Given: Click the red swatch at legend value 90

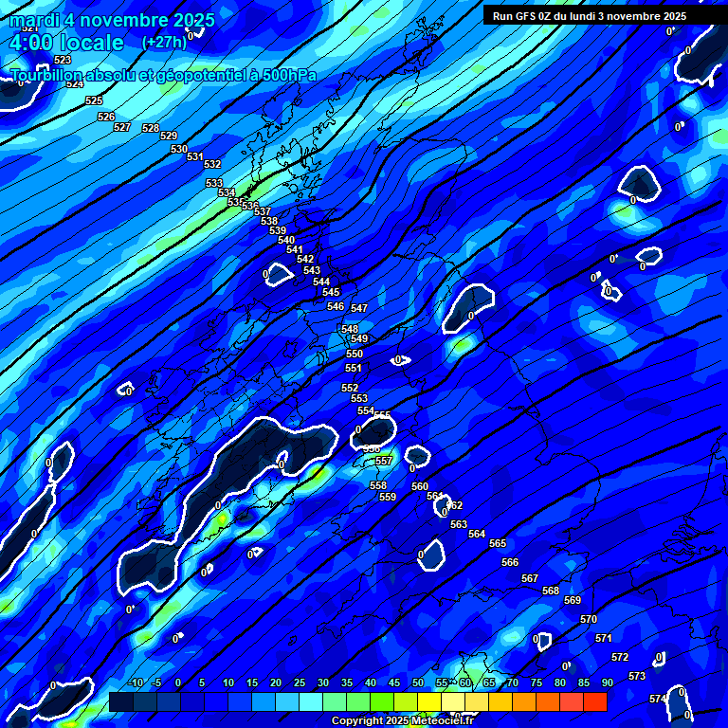Looking at the screenshot, I should pyautogui.click(x=594, y=701).
